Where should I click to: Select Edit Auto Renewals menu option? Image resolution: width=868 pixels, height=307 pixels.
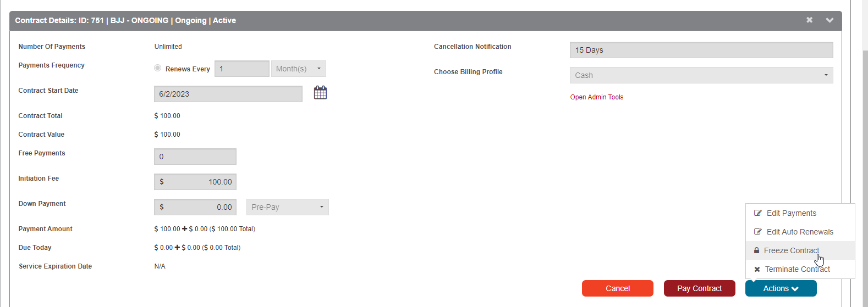[799, 232]
